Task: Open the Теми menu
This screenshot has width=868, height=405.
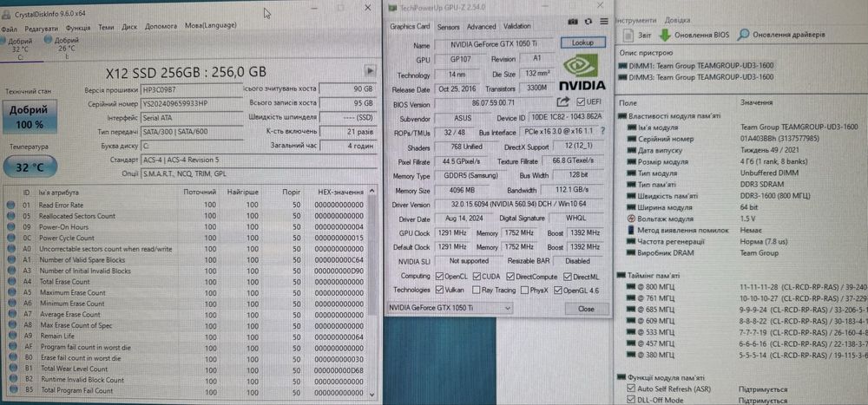Action: pyautogui.click(x=106, y=27)
